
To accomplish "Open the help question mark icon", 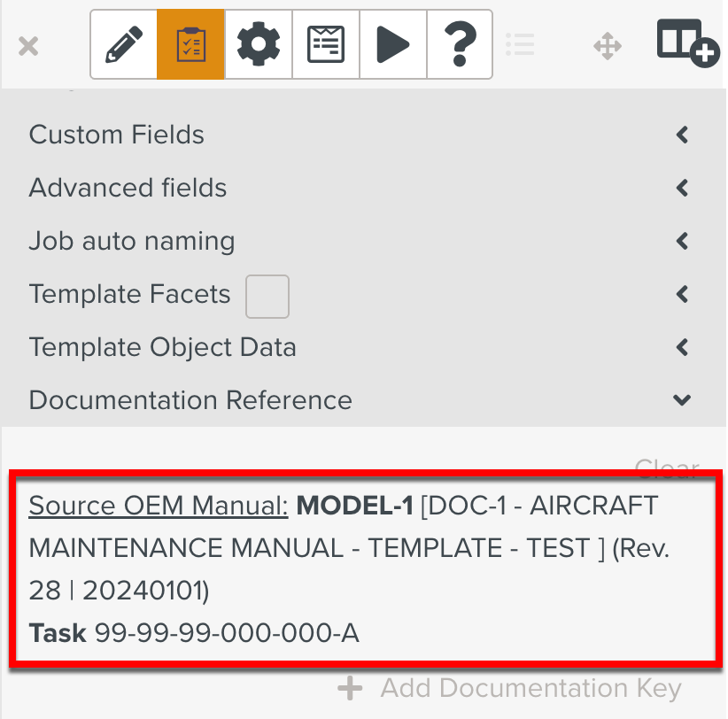I will [460, 43].
